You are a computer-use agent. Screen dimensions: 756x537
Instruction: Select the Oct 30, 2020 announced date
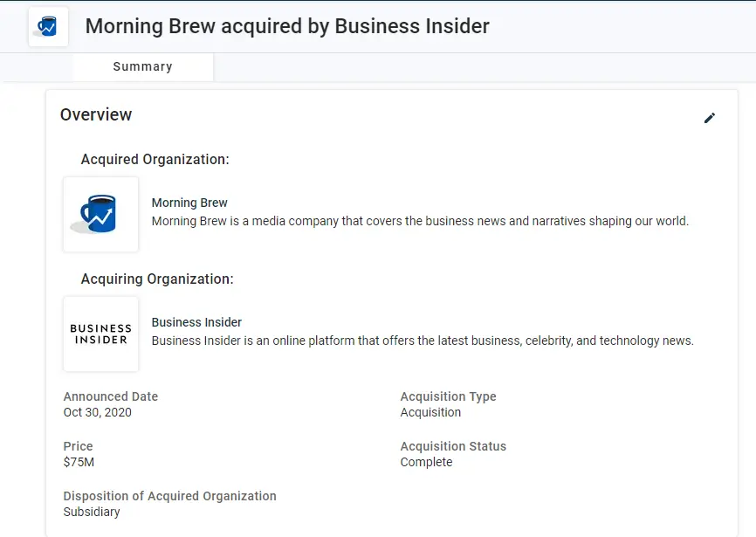coord(98,412)
